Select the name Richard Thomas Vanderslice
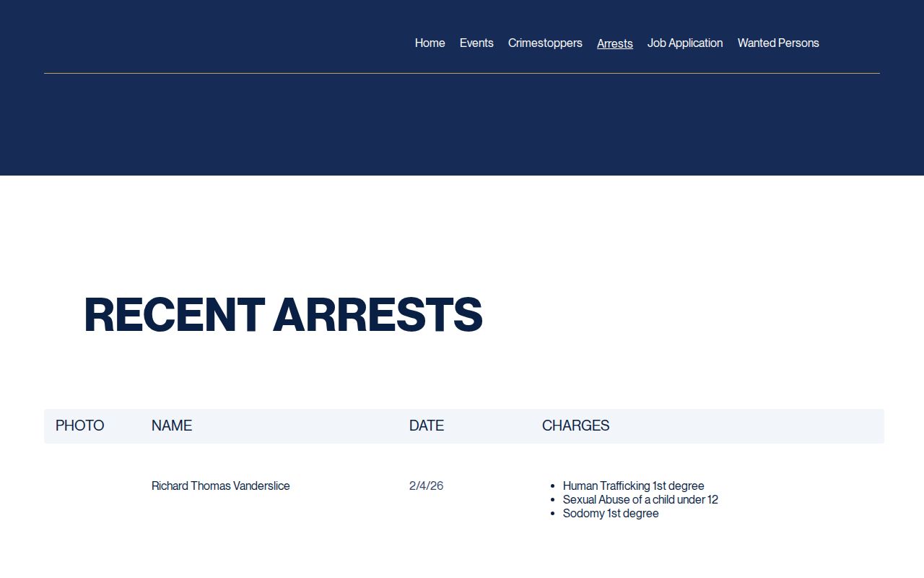924x578 pixels. [221, 486]
